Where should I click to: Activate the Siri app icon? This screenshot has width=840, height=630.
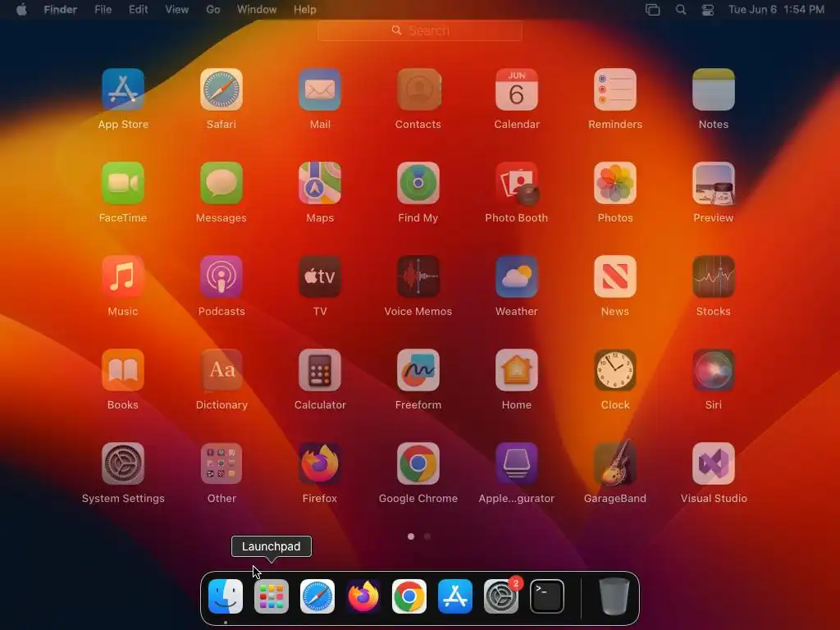714,370
